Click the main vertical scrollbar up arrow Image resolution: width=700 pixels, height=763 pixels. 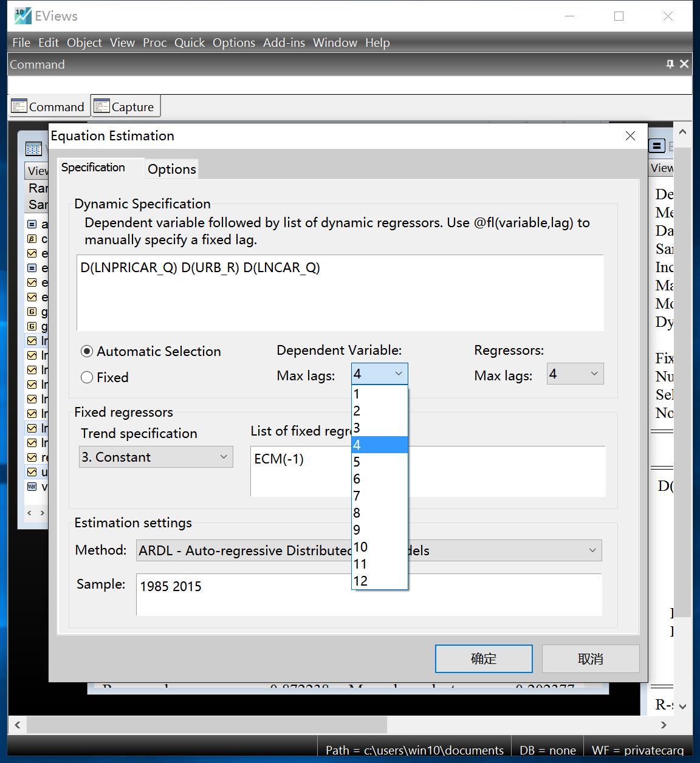click(x=682, y=132)
